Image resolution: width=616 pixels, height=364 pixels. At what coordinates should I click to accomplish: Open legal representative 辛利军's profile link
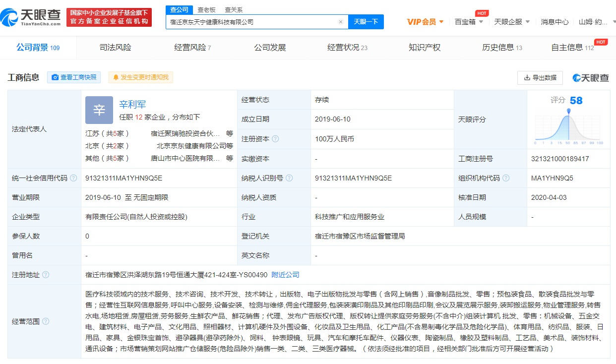click(x=132, y=105)
